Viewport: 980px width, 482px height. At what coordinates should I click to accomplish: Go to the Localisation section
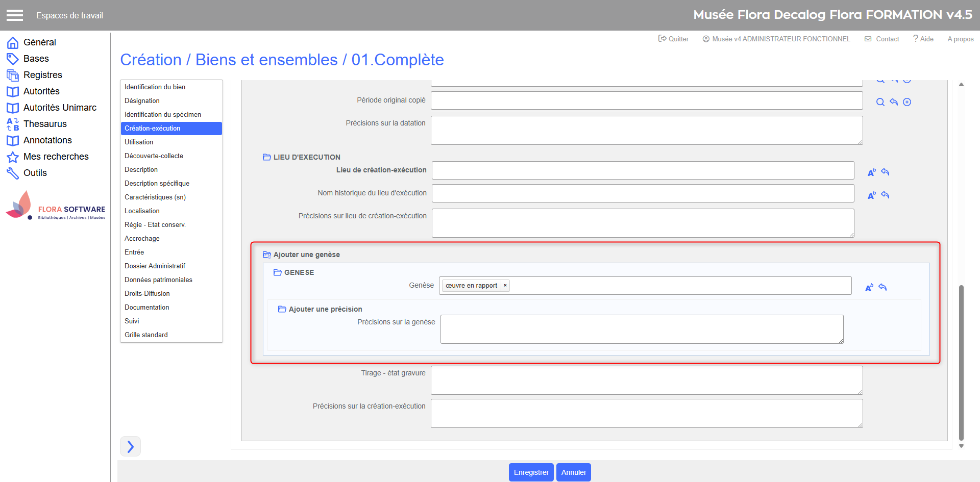pyautogui.click(x=142, y=211)
